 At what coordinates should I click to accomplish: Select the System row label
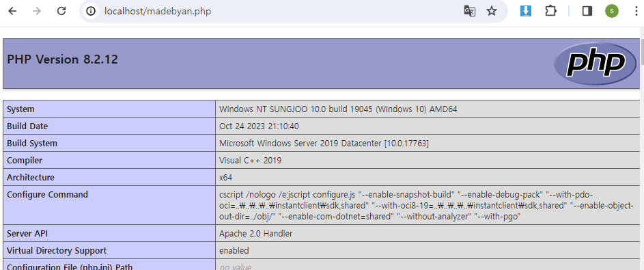[20, 109]
